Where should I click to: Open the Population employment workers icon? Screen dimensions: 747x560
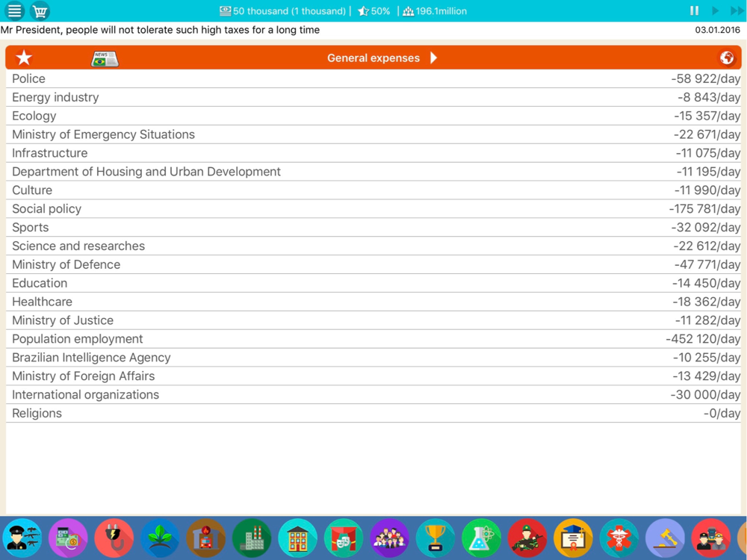click(711, 538)
